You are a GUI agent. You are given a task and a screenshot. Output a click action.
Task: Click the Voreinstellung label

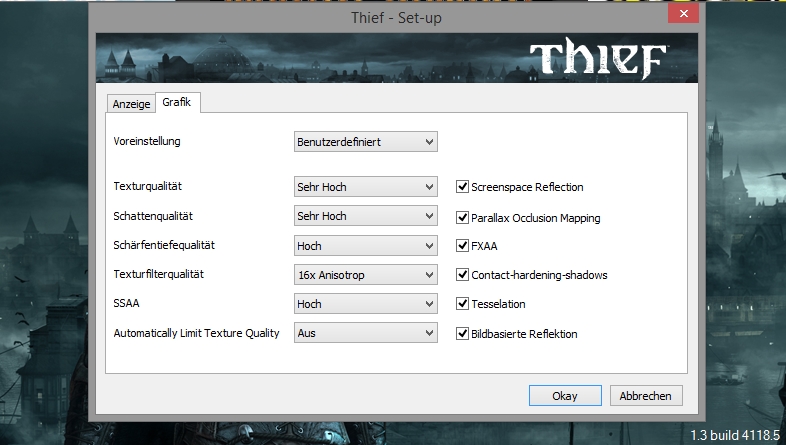(147, 141)
